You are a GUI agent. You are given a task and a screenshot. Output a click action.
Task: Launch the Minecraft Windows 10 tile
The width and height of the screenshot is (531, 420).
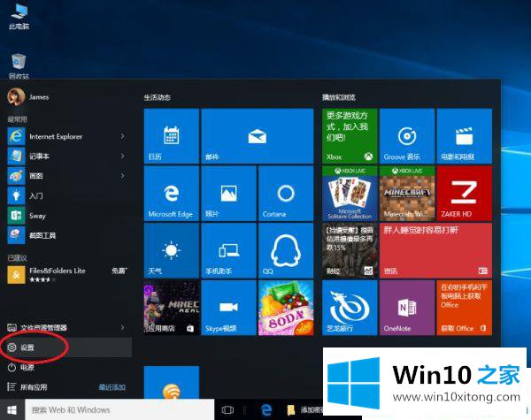(407, 194)
